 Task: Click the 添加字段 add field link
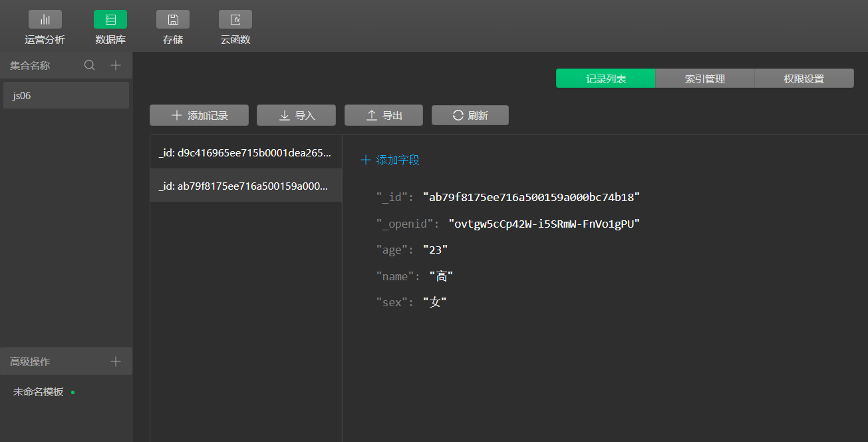coord(390,160)
